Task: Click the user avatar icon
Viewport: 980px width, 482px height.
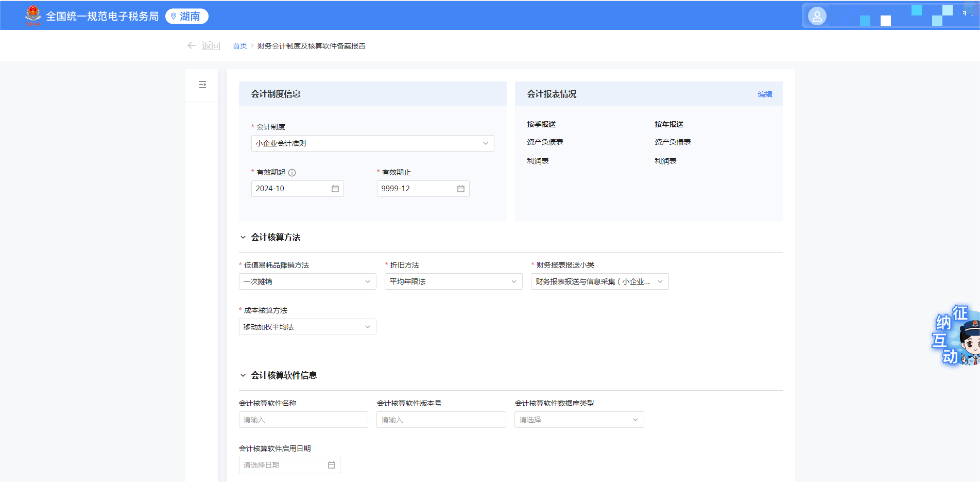Action: pos(817,16)
